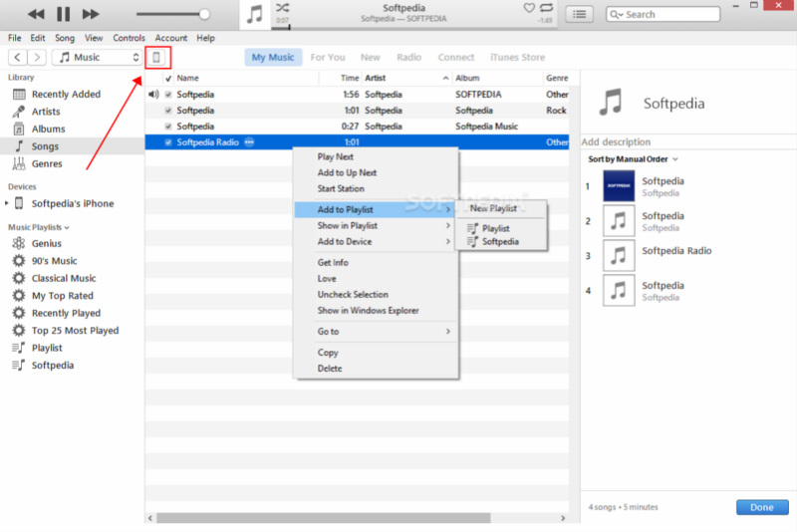
Task: Go back with the left arrow button
Action: pyautogui.click(x=18, y=58)
